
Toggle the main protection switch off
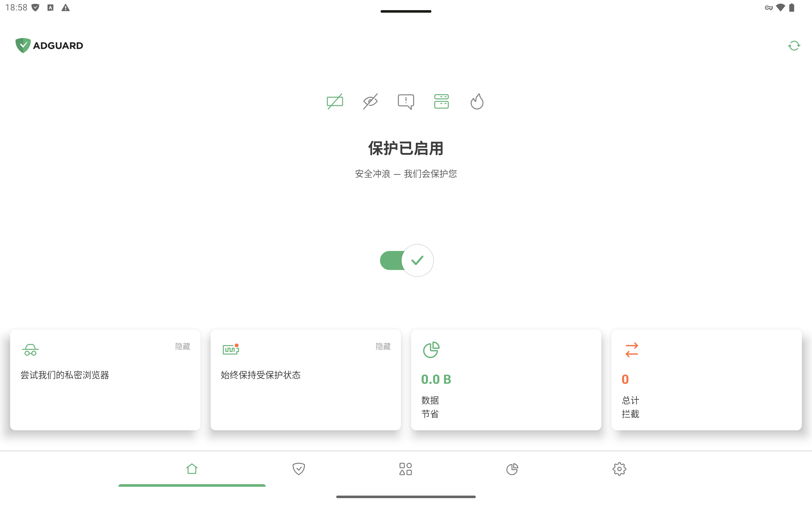[406, 260]
